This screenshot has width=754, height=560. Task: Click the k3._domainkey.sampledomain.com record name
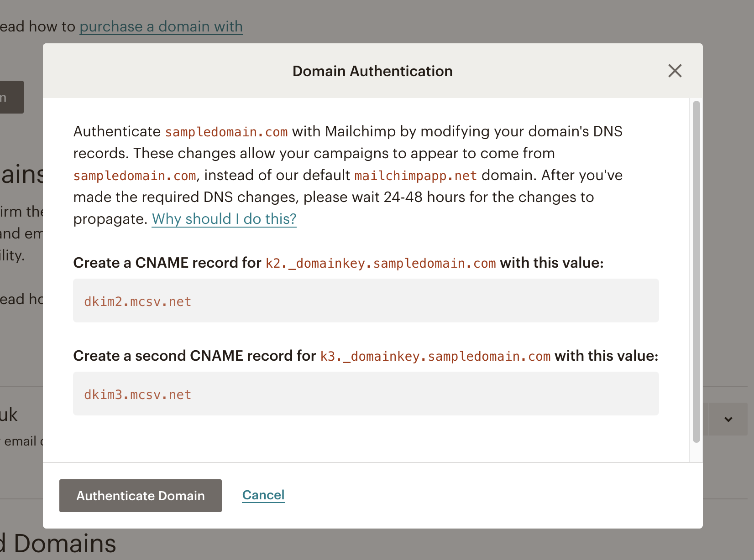tap(435, 356)
